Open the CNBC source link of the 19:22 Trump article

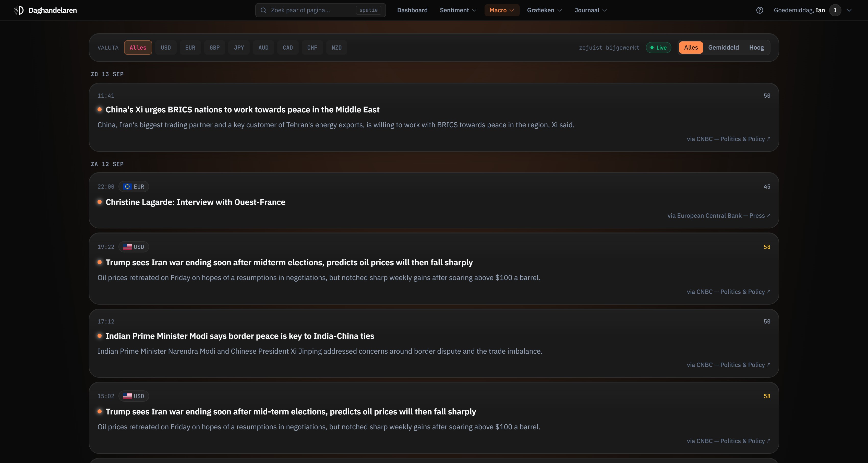(x=729, y=292)
